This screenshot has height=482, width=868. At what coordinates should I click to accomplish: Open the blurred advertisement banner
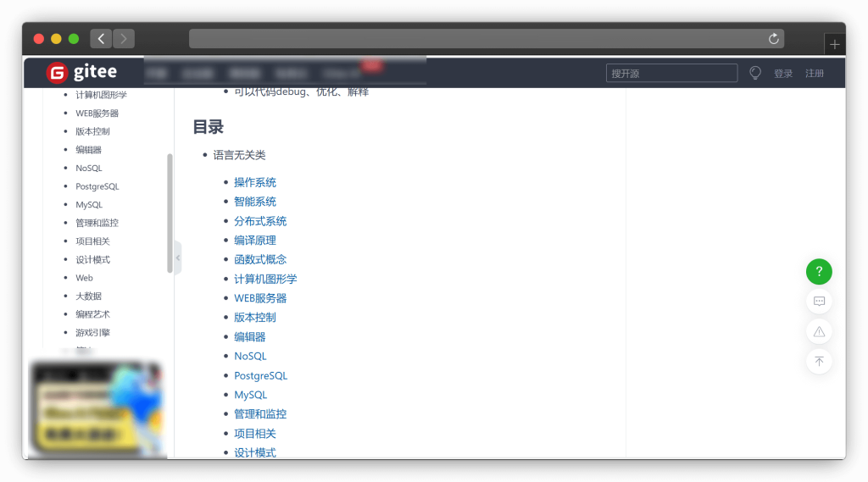tap(97, 409)
